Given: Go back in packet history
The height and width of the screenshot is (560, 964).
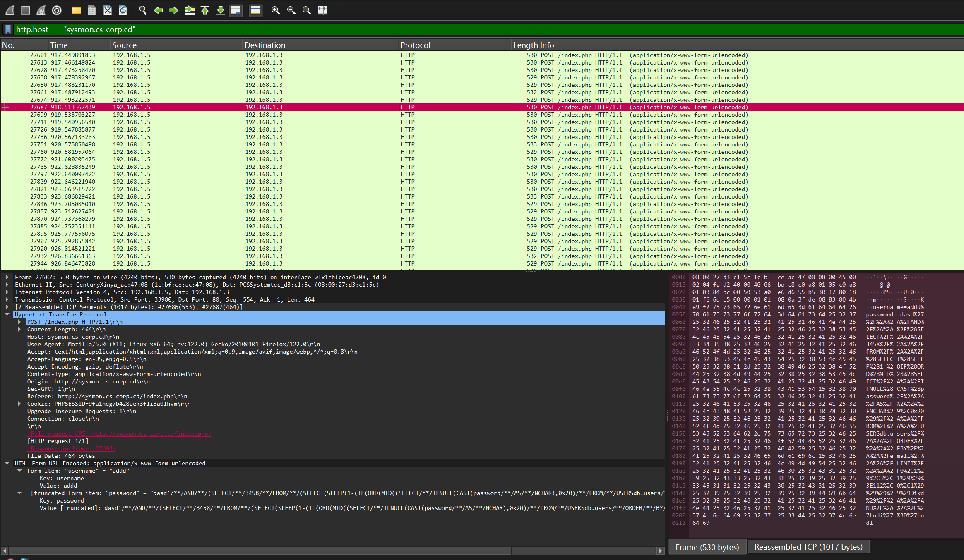Looking at the screenshot, I should point(158,10).
